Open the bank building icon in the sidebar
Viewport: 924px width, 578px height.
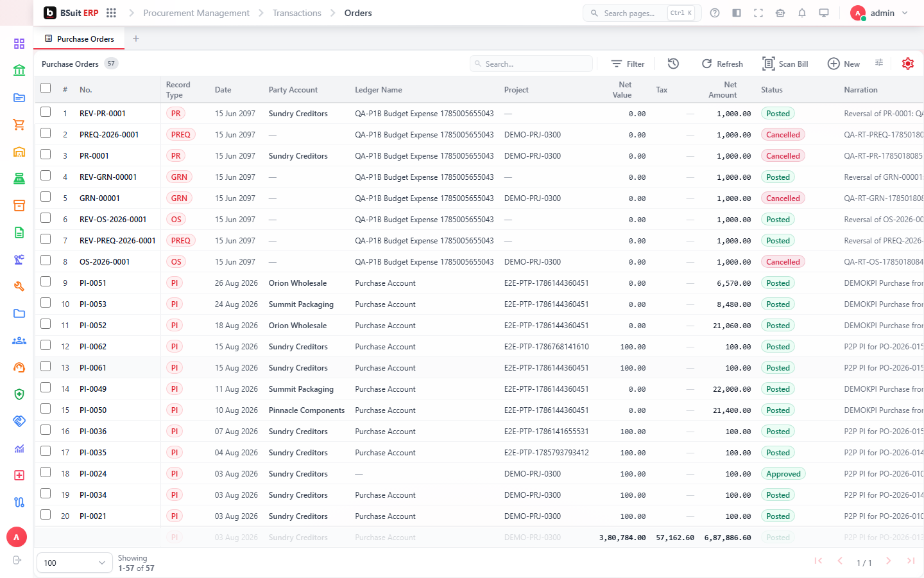click(x=19, y=71)
